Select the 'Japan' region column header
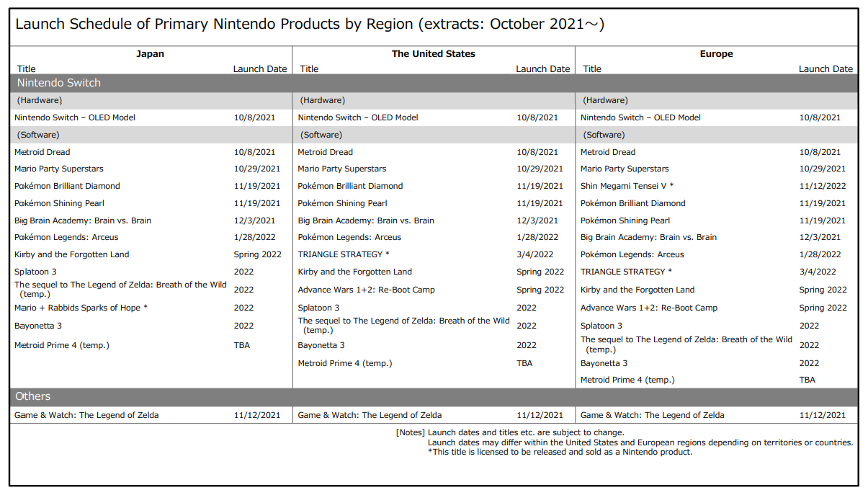This screenshot has height=490, width=868. click(151, 54)
